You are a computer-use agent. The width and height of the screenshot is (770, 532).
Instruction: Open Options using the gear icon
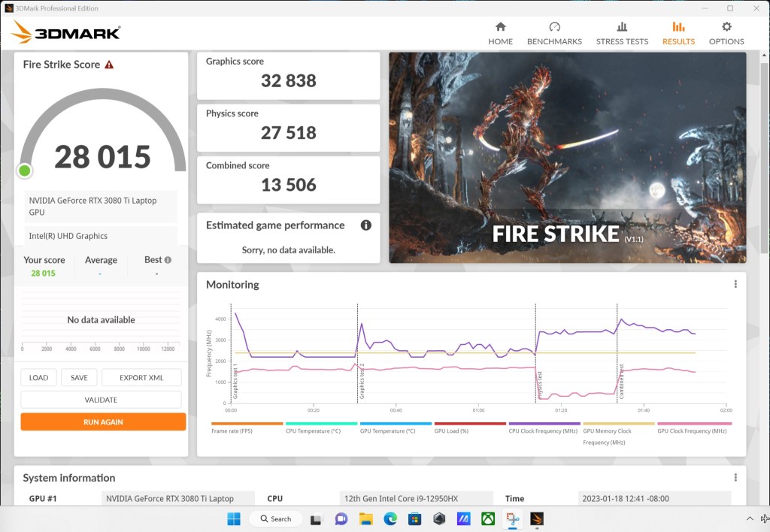click(726, 30)
